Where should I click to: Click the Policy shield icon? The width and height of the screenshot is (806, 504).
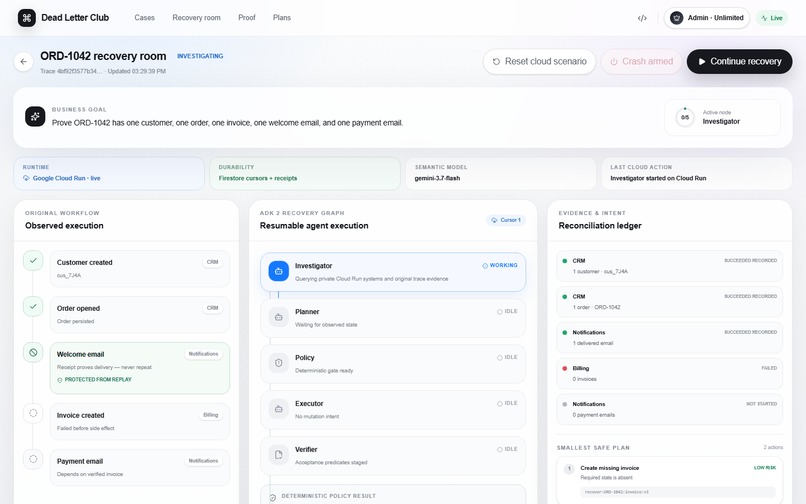pos(279,363)
